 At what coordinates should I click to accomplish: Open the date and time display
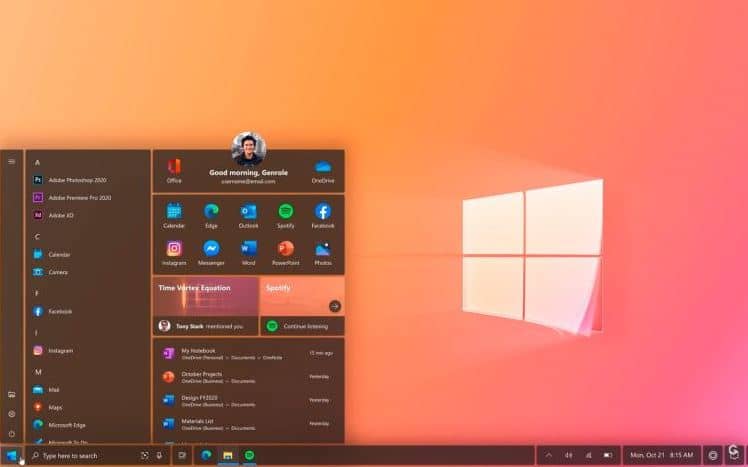pos(661,456)
